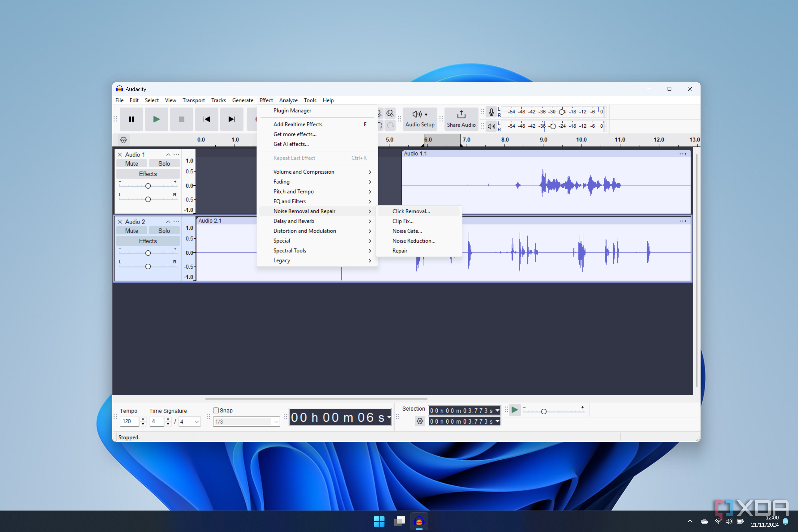
Task: Skip to start of project
Action: tap(207, 119)
